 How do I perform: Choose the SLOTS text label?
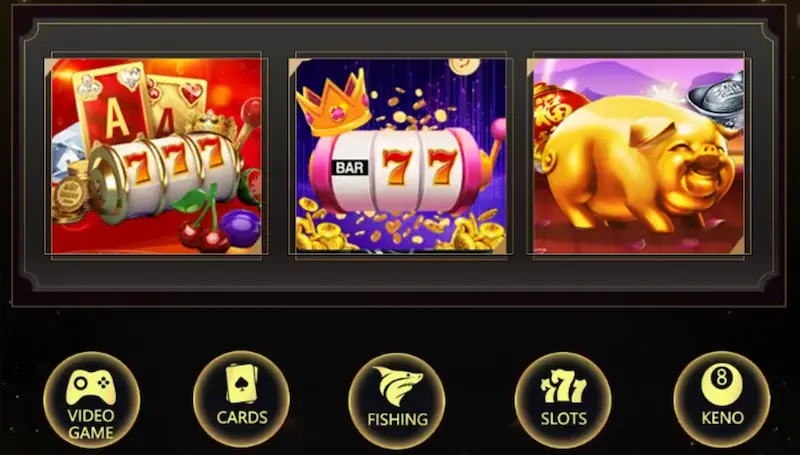564,418
